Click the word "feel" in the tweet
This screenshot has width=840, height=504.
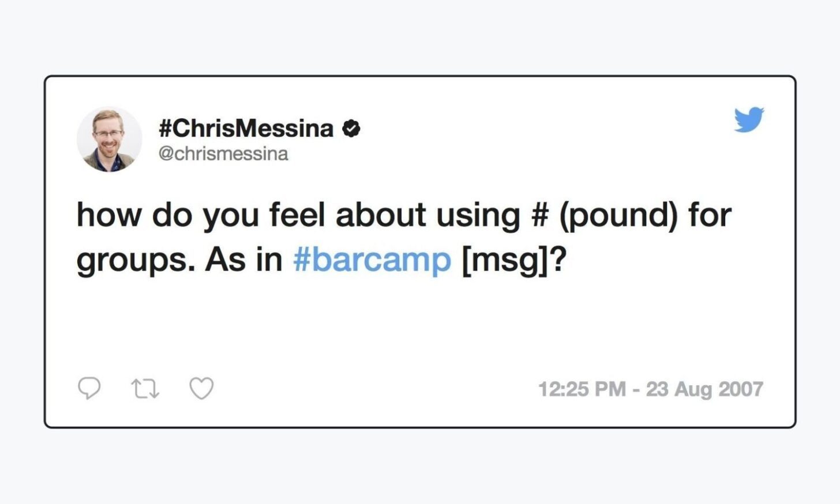pyautogui.click(x=297, y=215)
